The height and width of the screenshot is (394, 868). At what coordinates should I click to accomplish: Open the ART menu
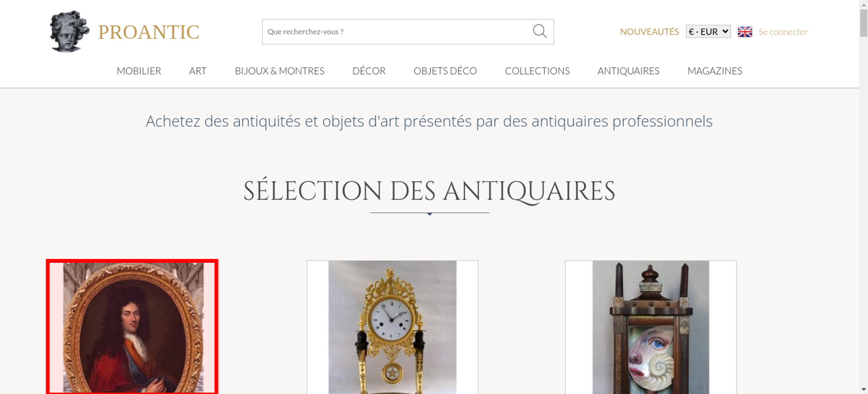tap(198, 71)
